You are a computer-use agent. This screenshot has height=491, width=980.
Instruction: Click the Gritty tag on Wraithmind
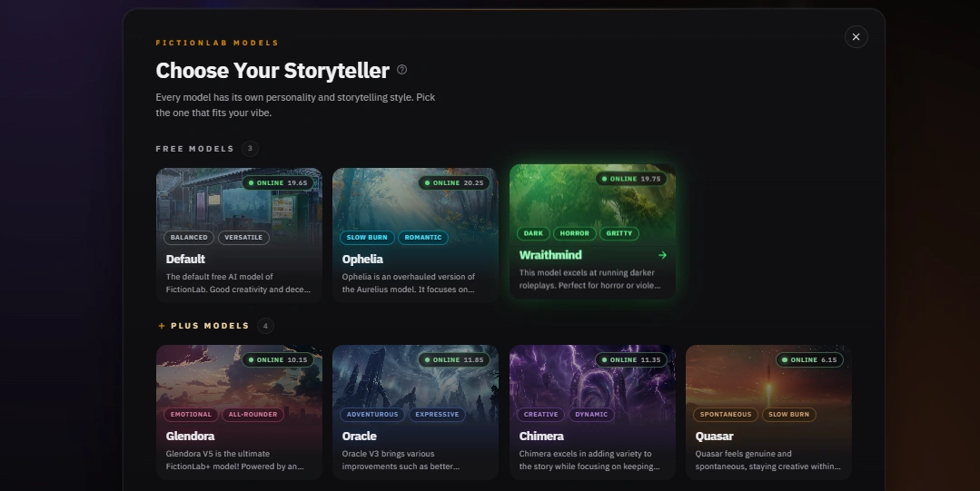pos(619,233)
